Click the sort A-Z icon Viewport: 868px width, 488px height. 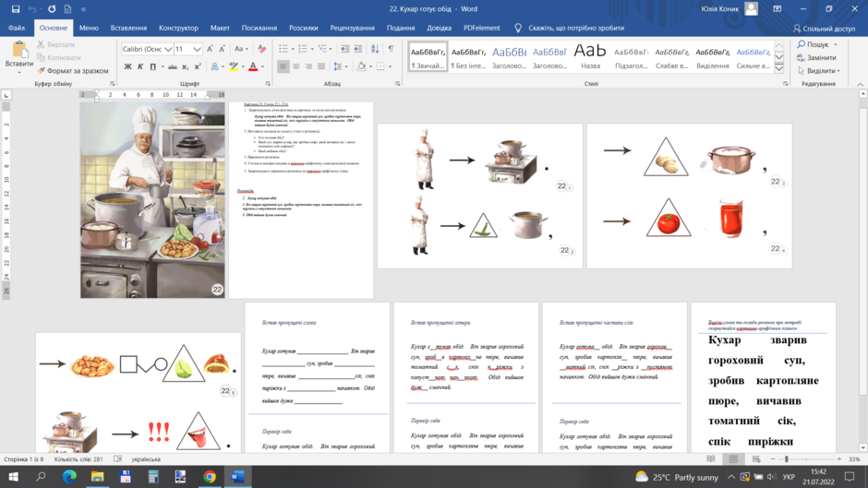pos(375,49)
